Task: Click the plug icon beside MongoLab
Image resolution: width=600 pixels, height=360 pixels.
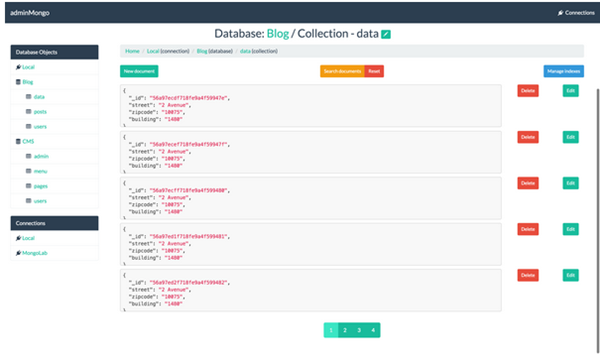Action: 18,253
